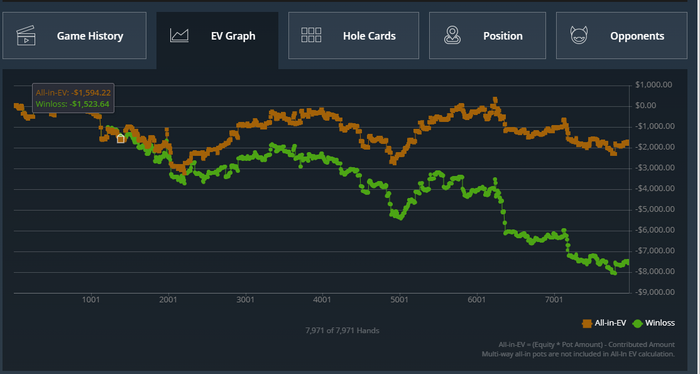Click the -$7,000.00 y-axis label
The image size is (700, 374).
(655, 251)
